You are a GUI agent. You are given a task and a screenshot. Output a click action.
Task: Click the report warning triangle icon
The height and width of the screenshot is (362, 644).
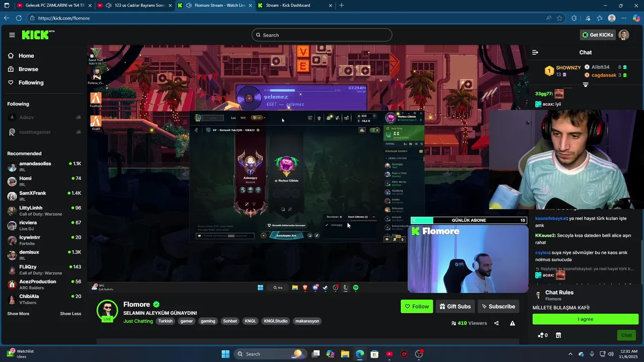pos(512,323)
